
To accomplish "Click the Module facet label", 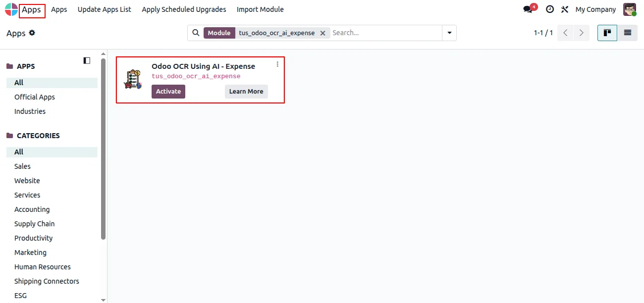I will (219, 33).
